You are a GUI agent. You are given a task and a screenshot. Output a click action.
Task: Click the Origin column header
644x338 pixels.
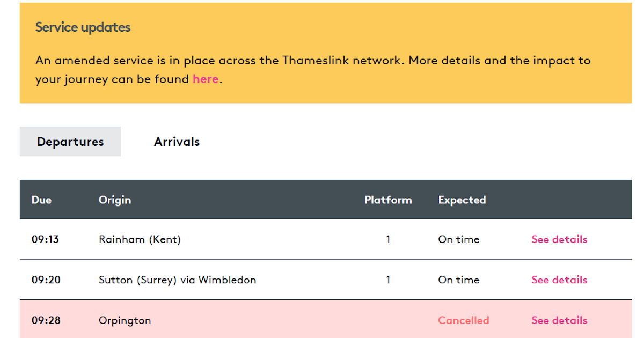(115, 200)
